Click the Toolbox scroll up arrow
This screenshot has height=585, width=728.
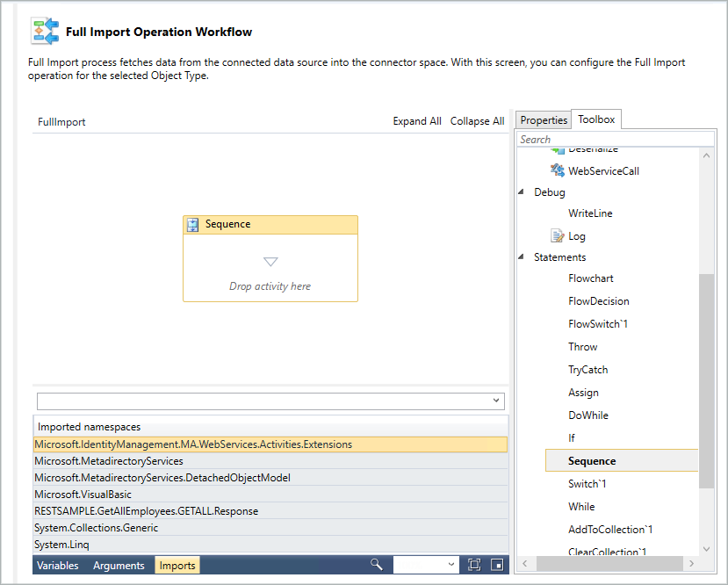tap(706, 155)
